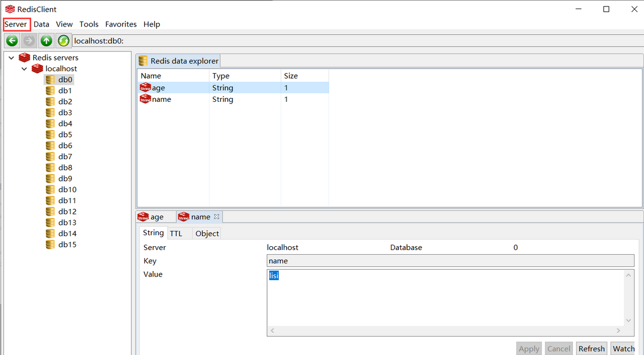This screenshot has height=355, width=644.
Task: Click the db2 database icon
Action: coord(50,101)
